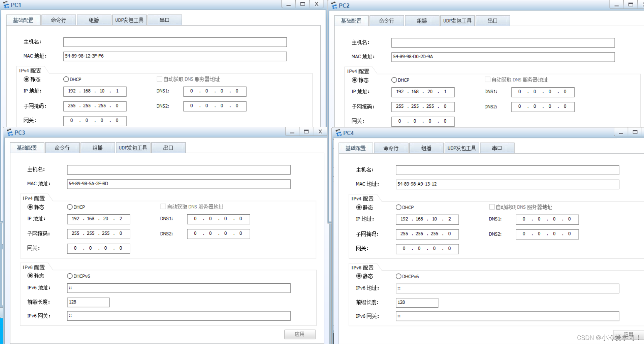Click the 网关 field in PC2
Viewport: 644px width, 344px height.
(423, 121)
